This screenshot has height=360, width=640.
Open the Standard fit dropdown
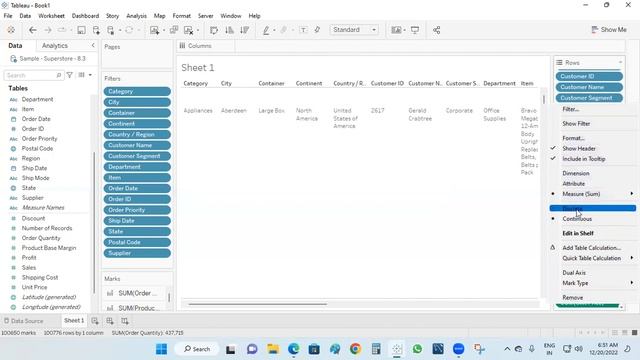click(354, 30)
